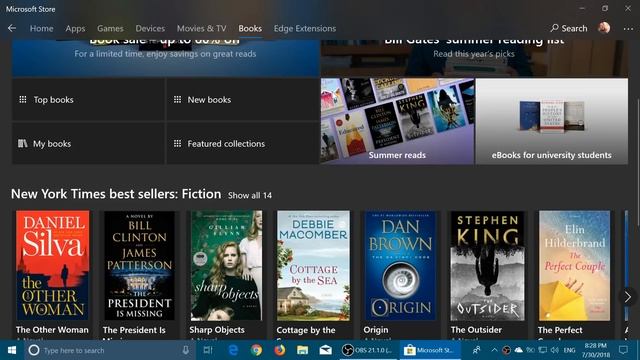The width and height of the screenshot is (640, 360).
Task: Open The Outsider book cover
Action: [x=487, y=265]
